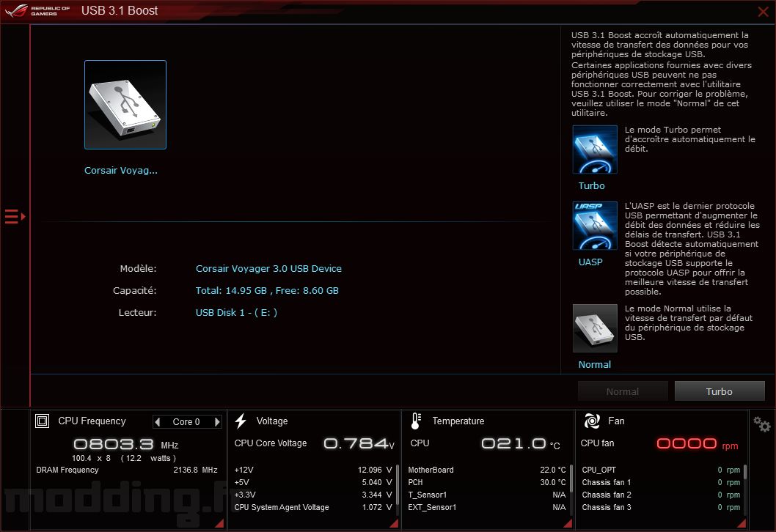Screen dimensions: 776x532
Task: Click the Fan panel icon
Action: (x=592, y=421)
